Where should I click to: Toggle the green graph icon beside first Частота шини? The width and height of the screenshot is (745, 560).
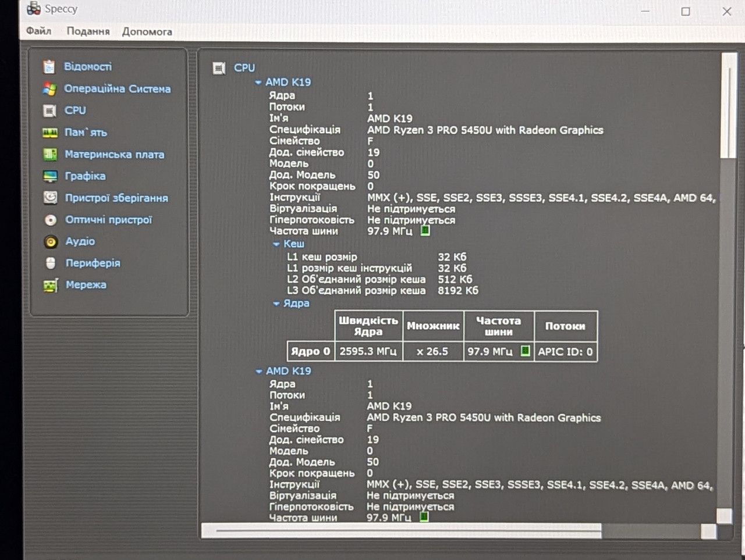pyautogui.click(x=425, y=231)
